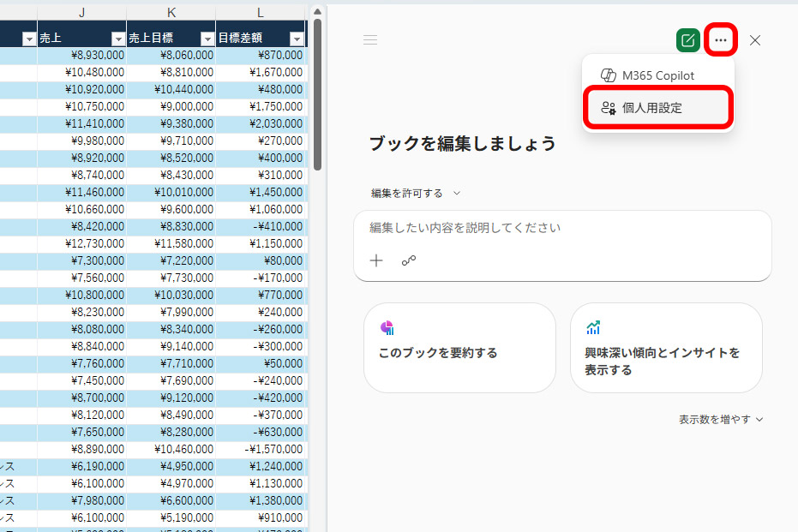
Task: Choose 興味深い傾向とインサイトを表示する card
Action: [666, 348]
